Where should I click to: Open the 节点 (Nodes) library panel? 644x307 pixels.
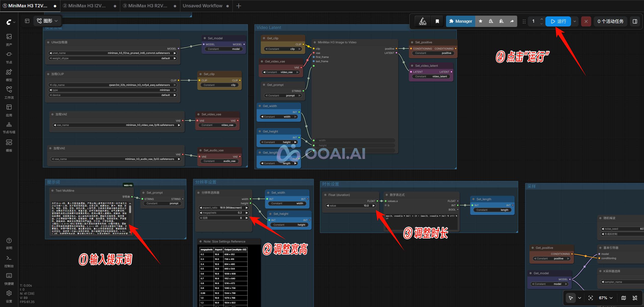[9, 58]
